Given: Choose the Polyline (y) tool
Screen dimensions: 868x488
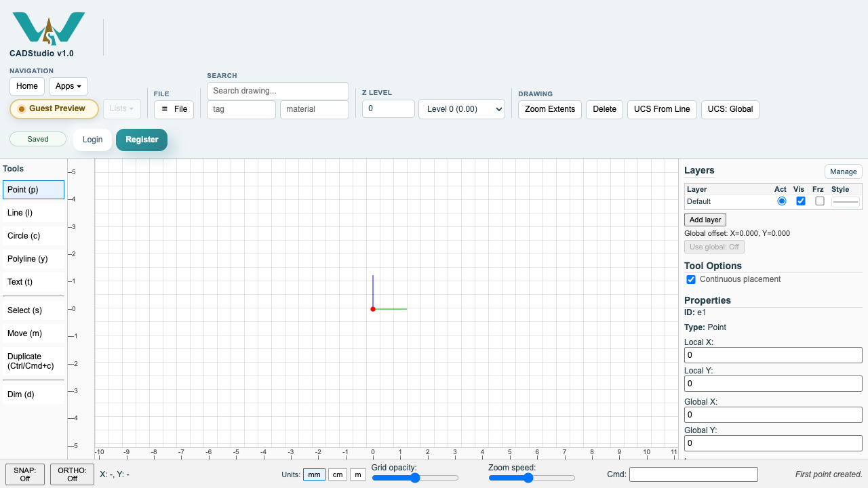Looking at the screenshot, I should pos(33,259).
